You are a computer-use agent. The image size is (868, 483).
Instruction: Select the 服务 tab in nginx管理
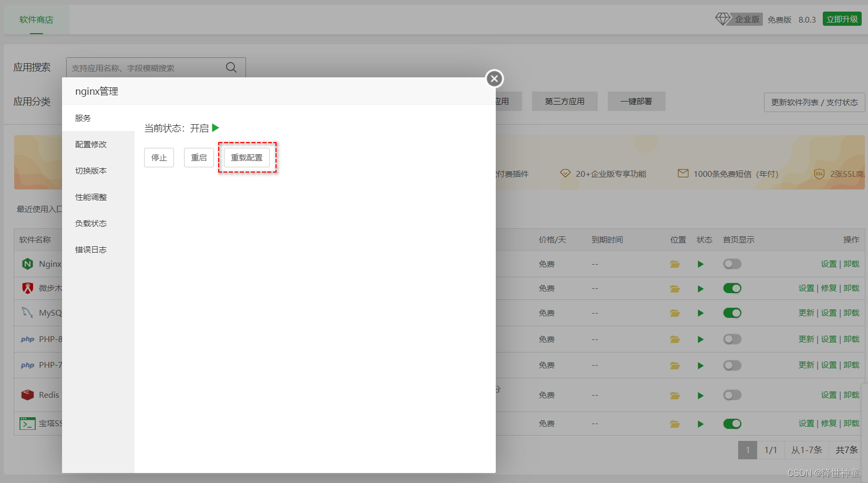(98, 118)
